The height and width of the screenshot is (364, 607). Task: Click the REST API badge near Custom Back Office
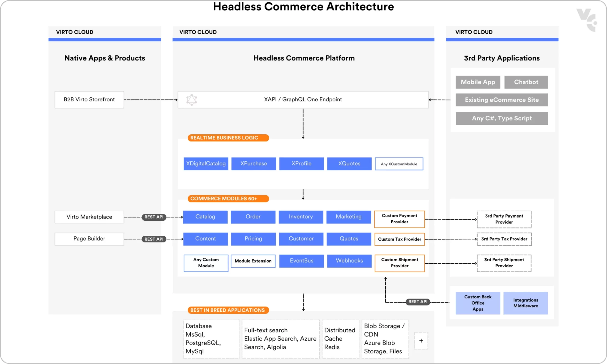click(418, 302)
